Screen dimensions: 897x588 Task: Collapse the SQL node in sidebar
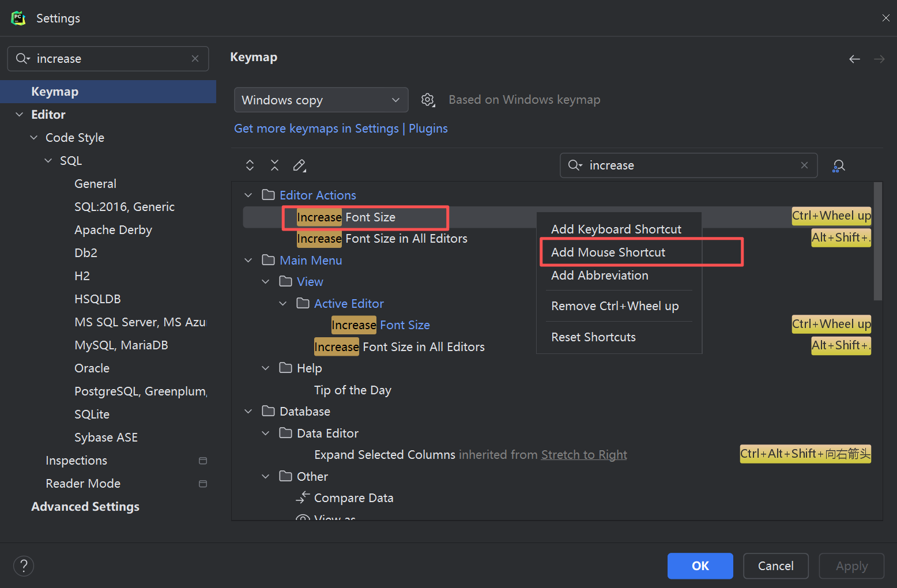[x=48, y=161]
